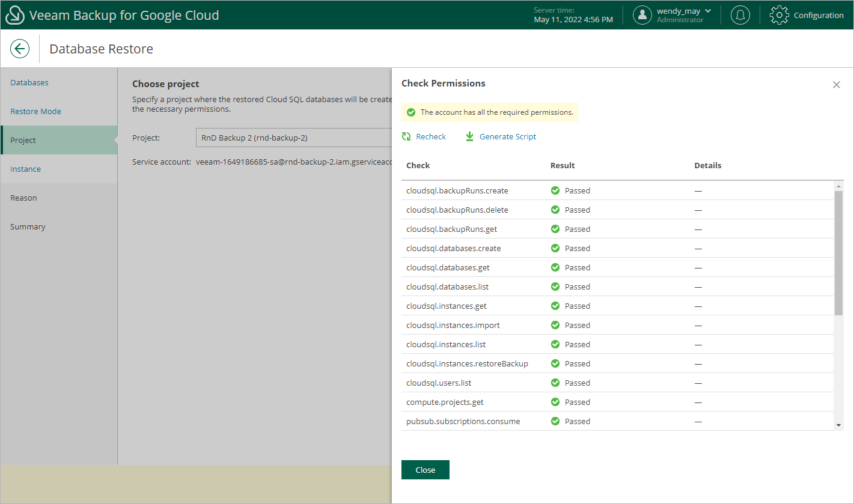
Task: Click Passed icon for cloudsql.backupRuns.create
Action: pos(555,190)
